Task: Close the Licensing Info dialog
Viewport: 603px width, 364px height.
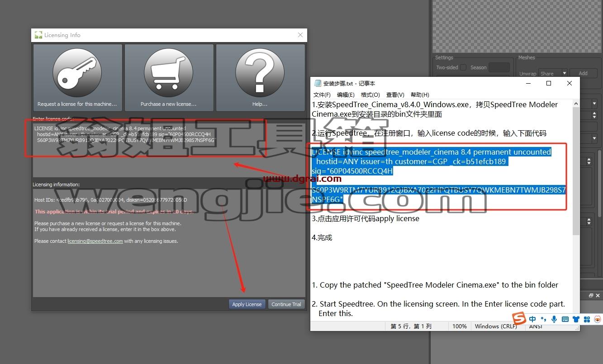Action: coord(300,35)
